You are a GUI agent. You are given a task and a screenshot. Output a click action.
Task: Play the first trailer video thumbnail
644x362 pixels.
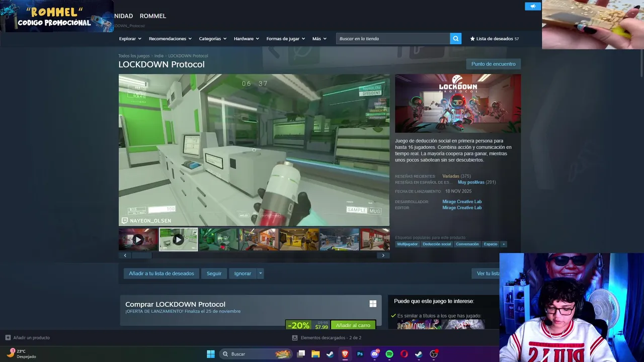138,239
